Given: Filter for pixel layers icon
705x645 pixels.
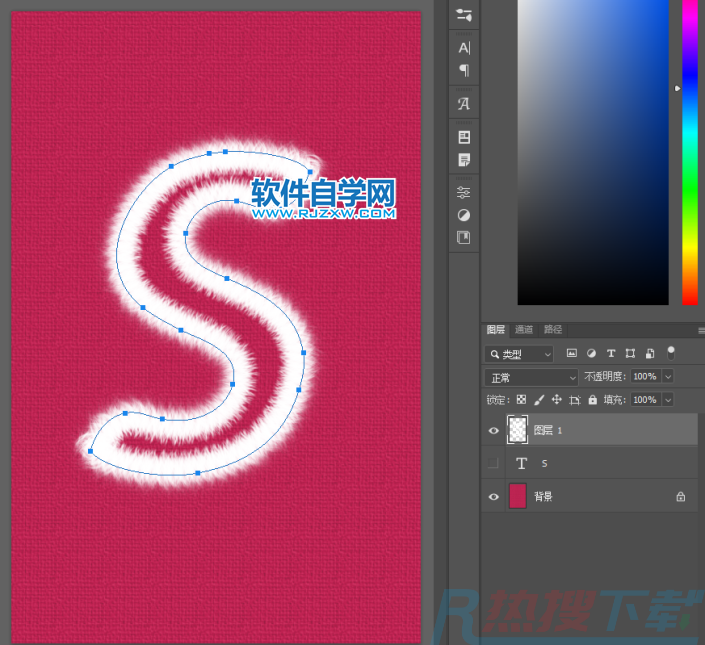Looking at the screenshot, I should coord(572,353).
